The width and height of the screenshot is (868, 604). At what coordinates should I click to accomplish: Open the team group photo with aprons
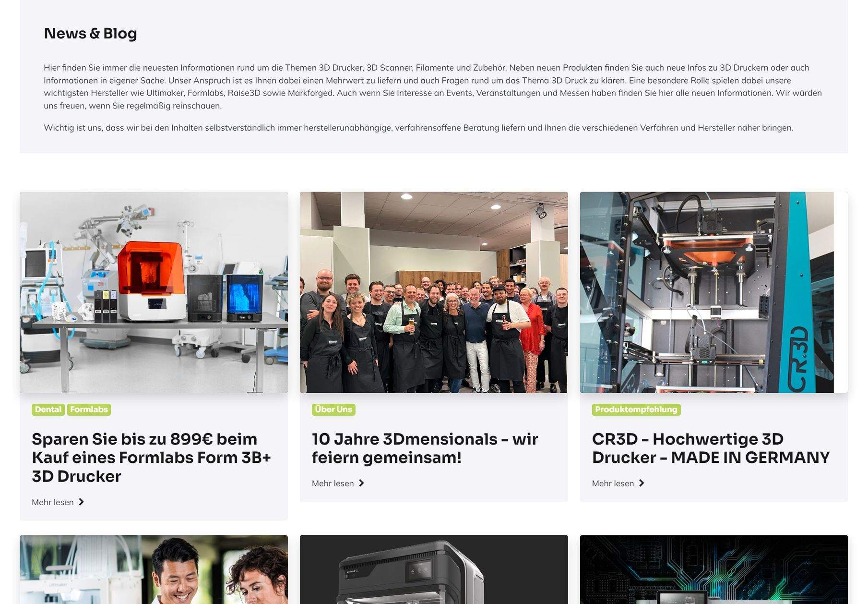434,292
